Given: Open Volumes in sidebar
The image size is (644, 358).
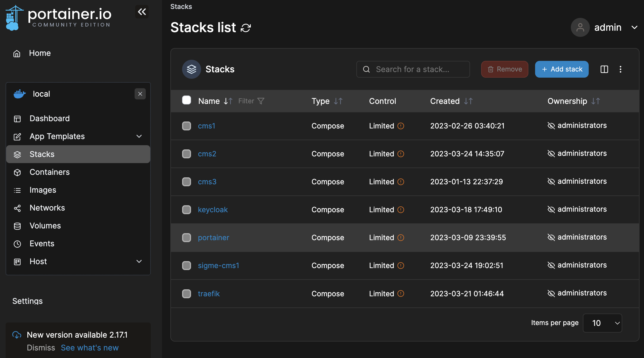Looking at the screenshot, I should [78, 226].
